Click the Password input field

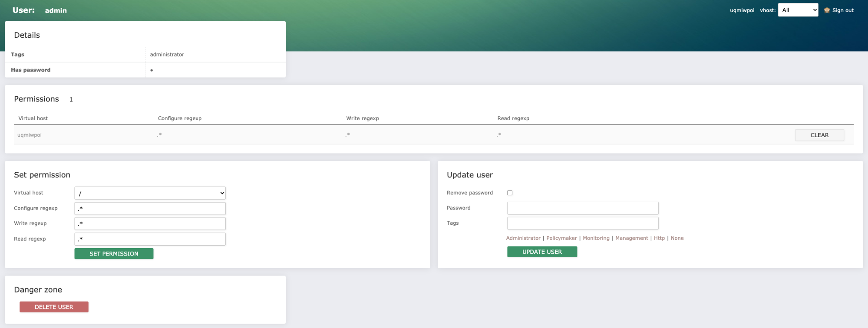pos(582,208)
